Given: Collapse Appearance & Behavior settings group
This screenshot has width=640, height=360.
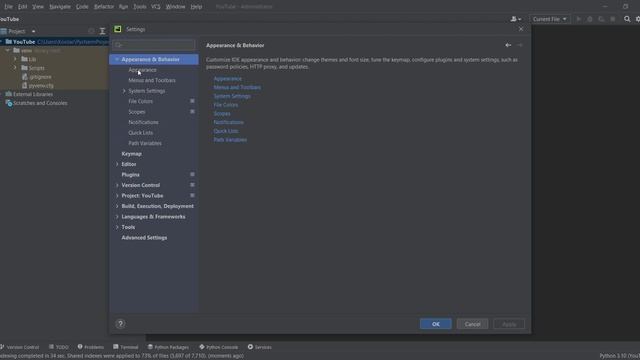Looking at the screenshot, I should tap(117, 60).
